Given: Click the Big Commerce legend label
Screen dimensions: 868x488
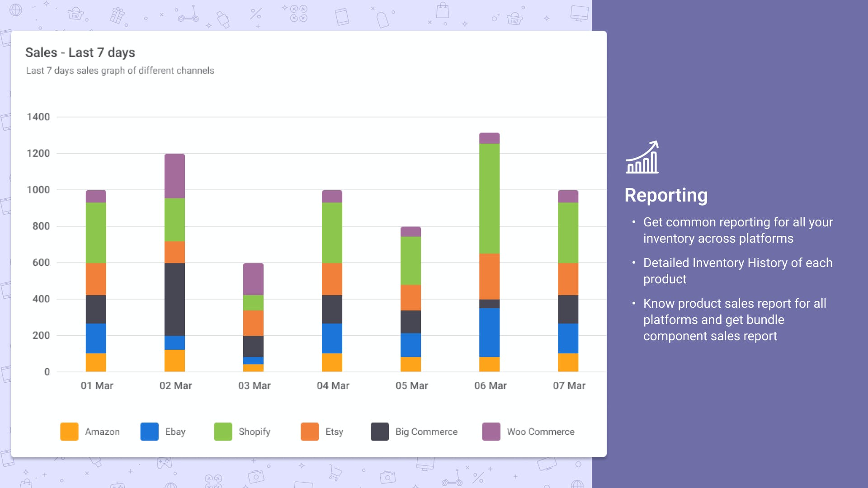Looking at the screenshot, I should [x=426, y=432].
